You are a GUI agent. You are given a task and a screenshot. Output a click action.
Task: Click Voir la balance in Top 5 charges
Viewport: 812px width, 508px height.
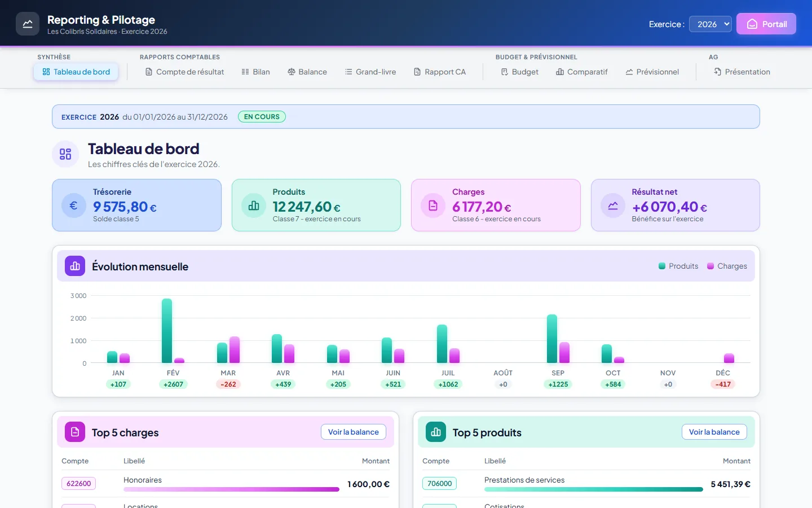tap(354, 432)
